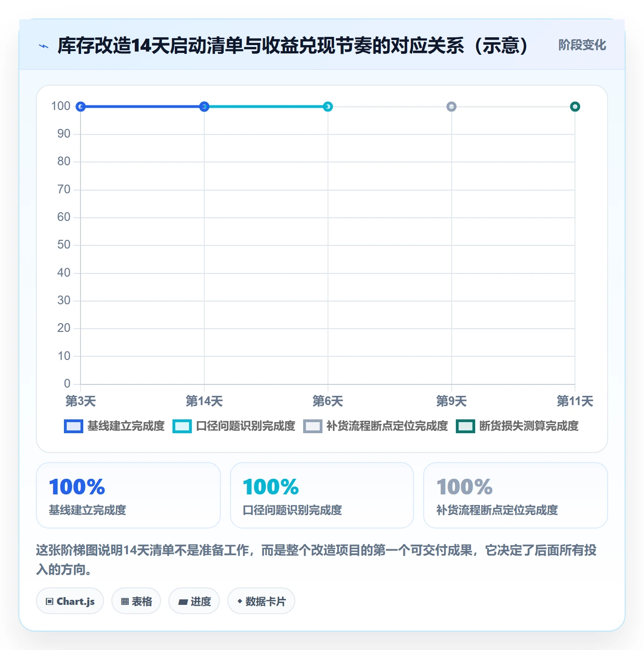Click the 进度 tag chip
Screen dimensions: 644x650
click(x=194, y=601)
